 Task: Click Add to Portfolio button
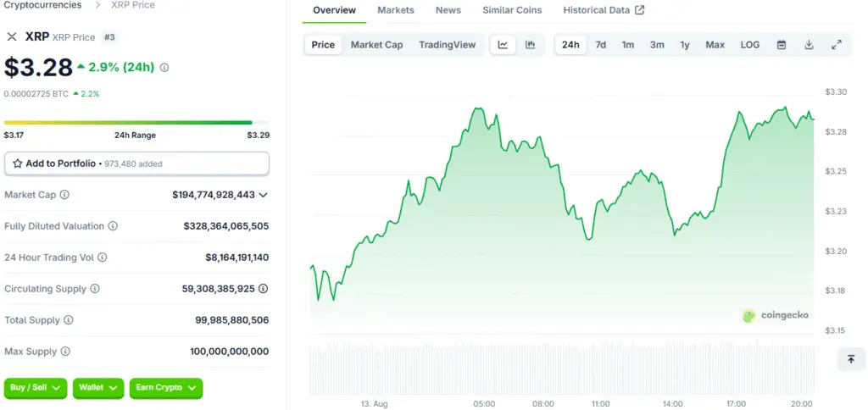pos(136,163)
